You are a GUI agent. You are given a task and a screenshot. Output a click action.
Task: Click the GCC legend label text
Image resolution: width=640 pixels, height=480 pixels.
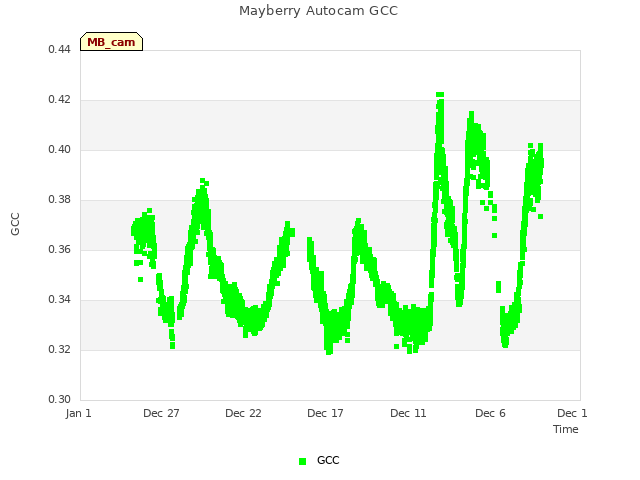coord(328,460)
